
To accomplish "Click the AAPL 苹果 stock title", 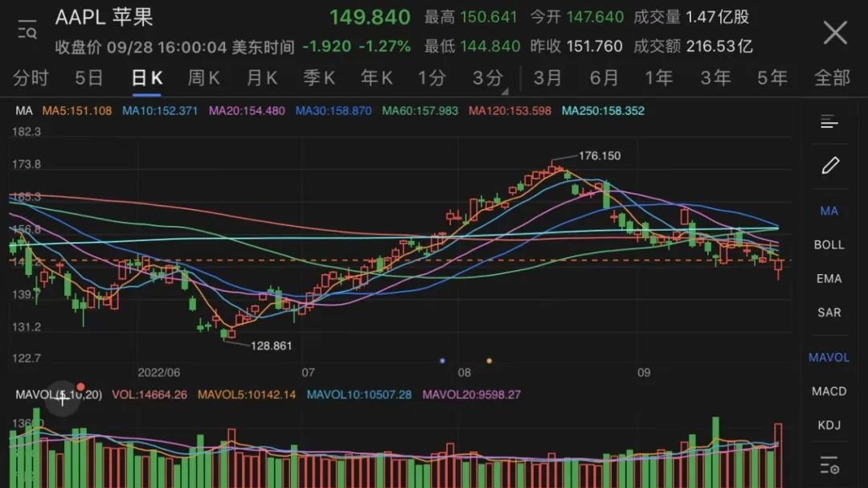I will (104, 17).
